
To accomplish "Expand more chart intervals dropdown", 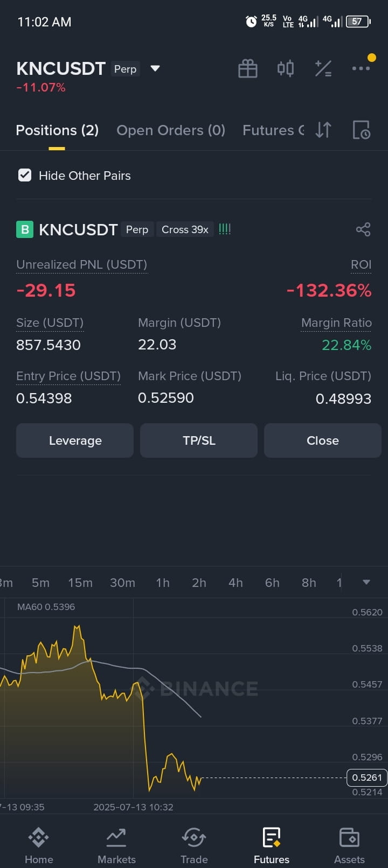I will (366, 582).
